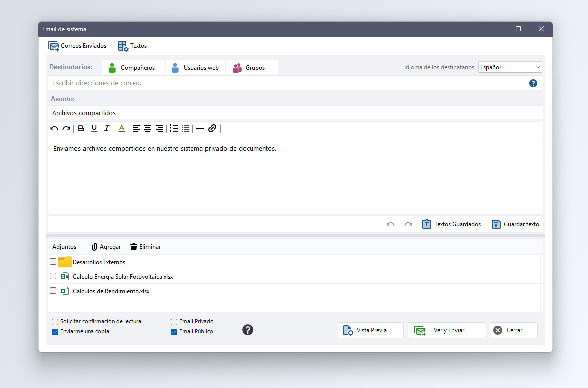Screen dimensions: 588x388
Task: Open Correos Enviados
Action: click(x=77, y=46)
